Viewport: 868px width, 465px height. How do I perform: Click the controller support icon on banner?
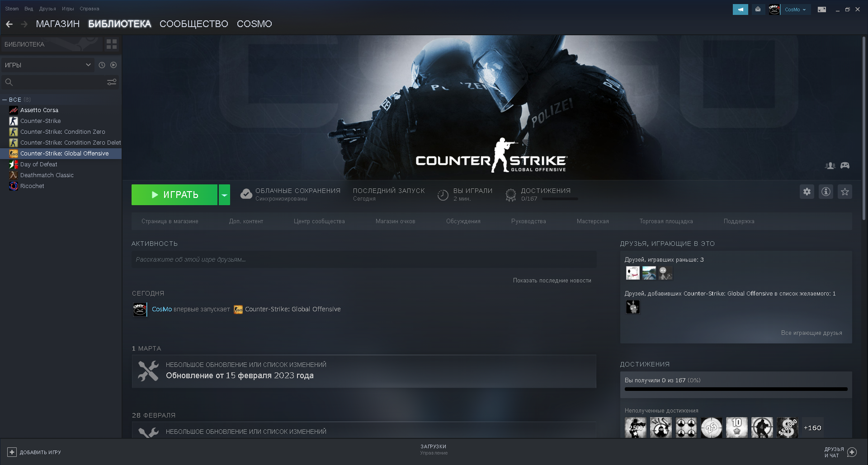[845, 166]
